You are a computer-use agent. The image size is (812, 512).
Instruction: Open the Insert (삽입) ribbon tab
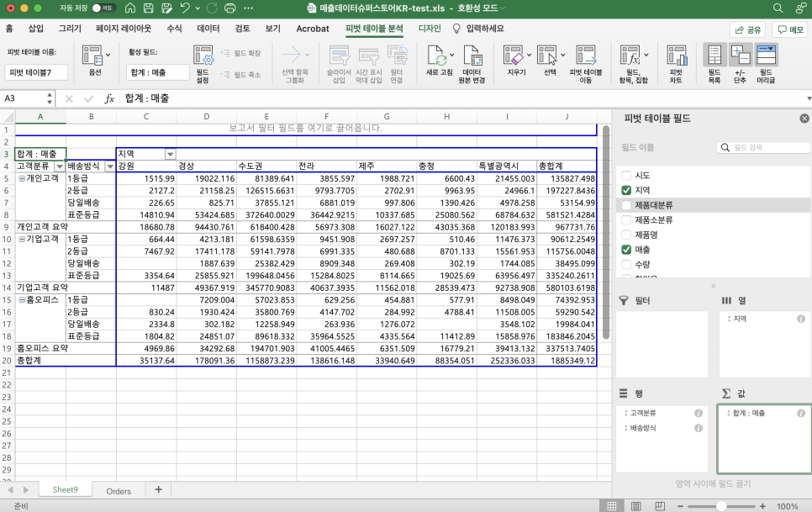36,29
